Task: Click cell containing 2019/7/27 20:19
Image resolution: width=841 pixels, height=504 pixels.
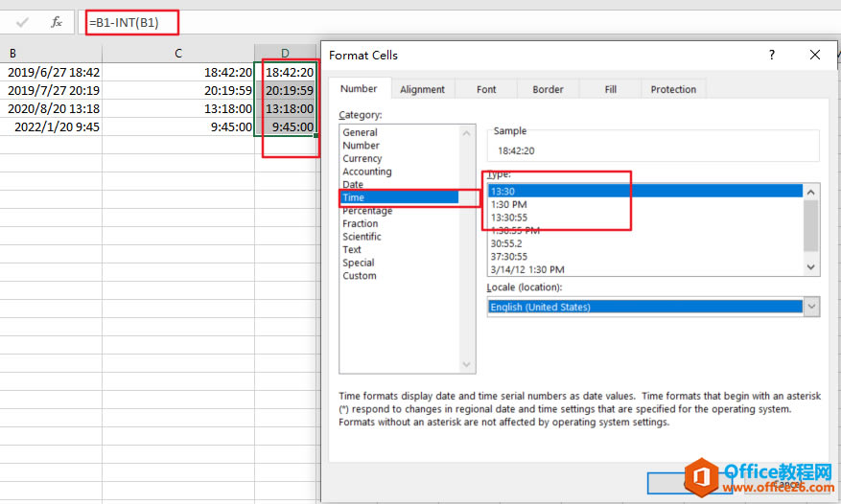Action: 51,91
